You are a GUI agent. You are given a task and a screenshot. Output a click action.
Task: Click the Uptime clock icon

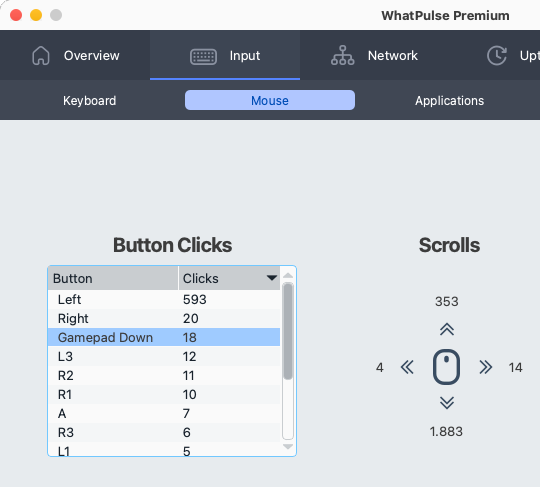pyautogui.click(x=497, y=55)
